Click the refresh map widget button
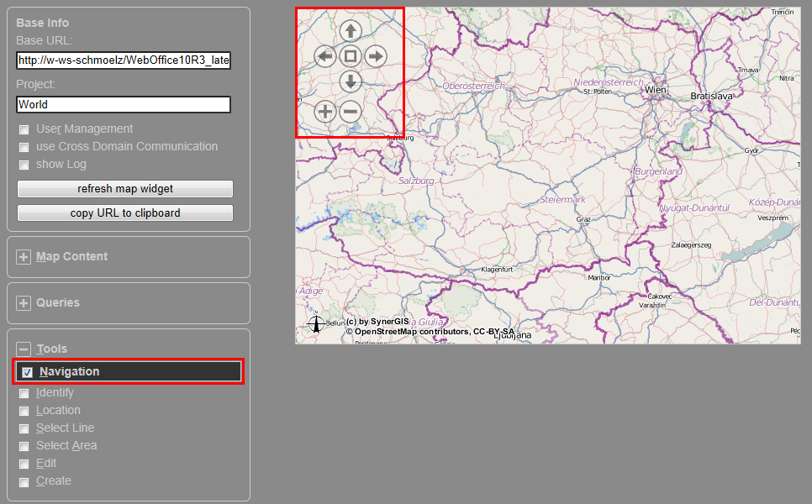This screenshot has width=812, height=504. [124, 189]
